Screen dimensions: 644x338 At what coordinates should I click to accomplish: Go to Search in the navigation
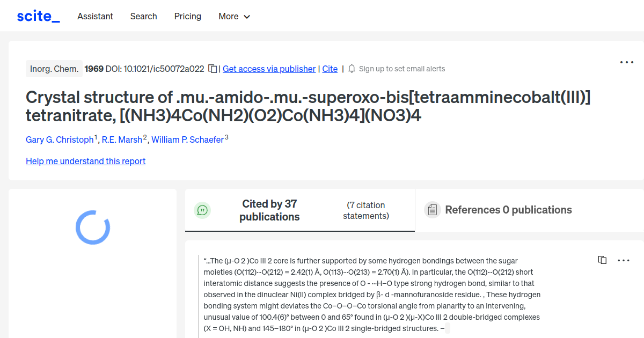(143, 16)
